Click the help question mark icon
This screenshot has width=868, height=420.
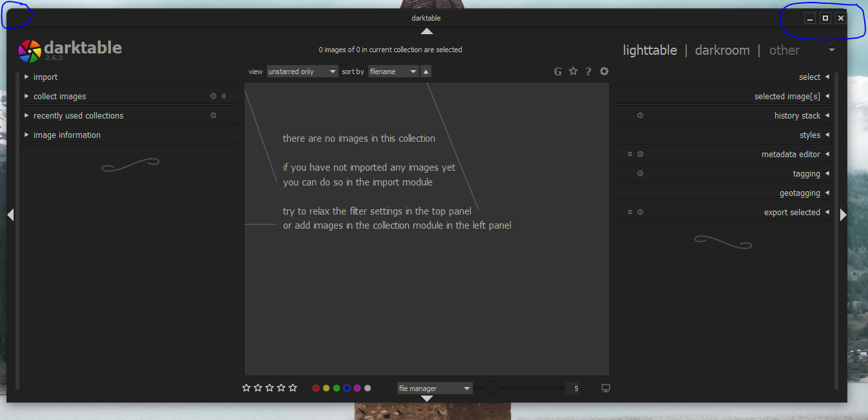click(588, 72)
